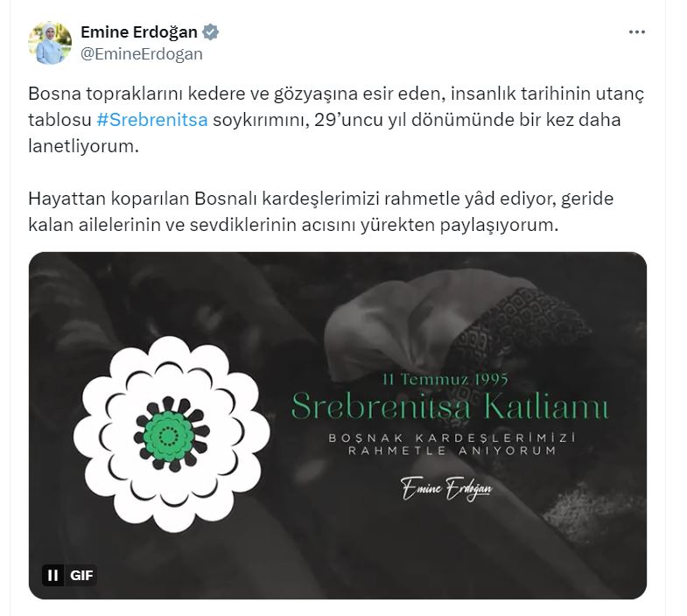Click the Emine Erdoğan display name
Viewport: 687px width, 616px height.
[139, 32]
